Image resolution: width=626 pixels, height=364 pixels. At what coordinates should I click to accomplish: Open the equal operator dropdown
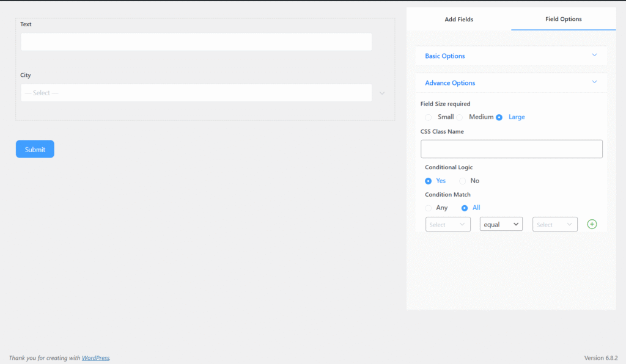[501, 225]
